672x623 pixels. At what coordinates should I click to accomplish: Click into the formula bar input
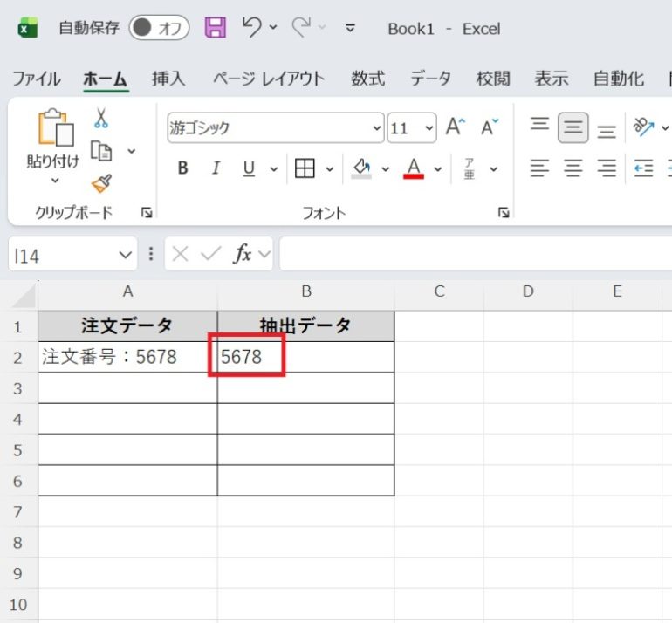click(476, 254)
